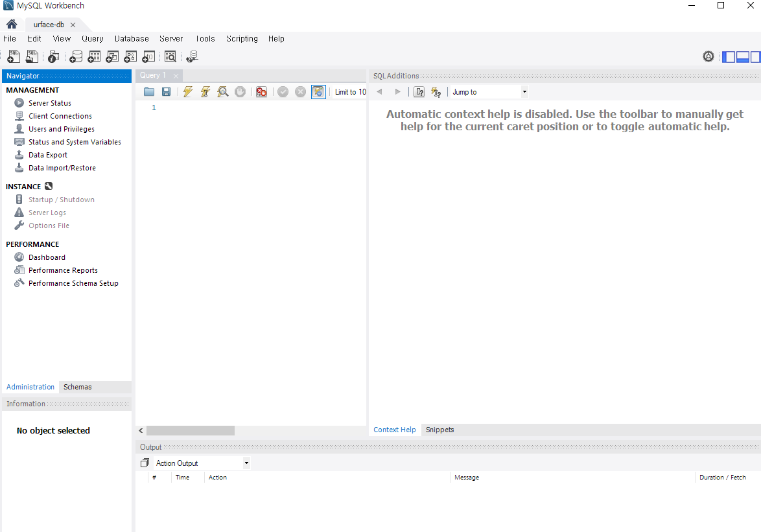The image size is (761, 532).
Task: Open the View menu
Action: [62, 39]
